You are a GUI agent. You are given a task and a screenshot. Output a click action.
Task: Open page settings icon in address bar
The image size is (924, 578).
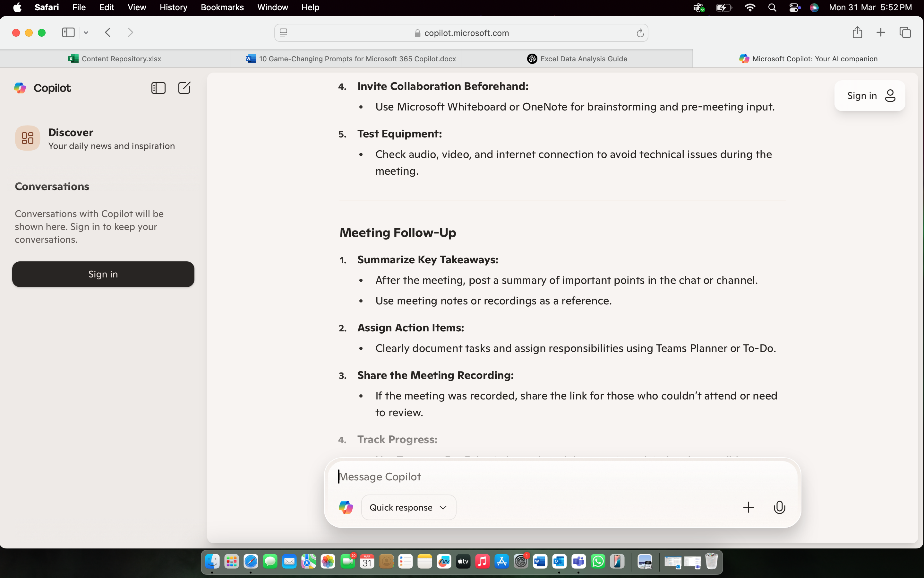[283, 33]
